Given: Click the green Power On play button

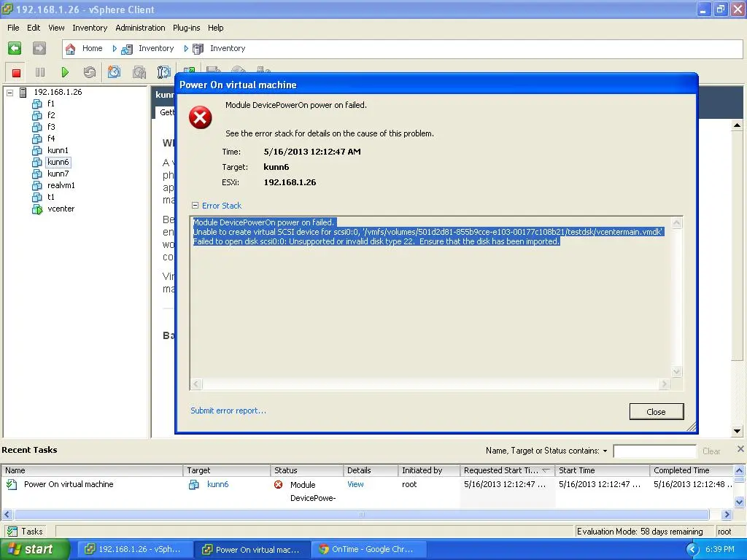Looking at the screenshot, I should 65,72.
